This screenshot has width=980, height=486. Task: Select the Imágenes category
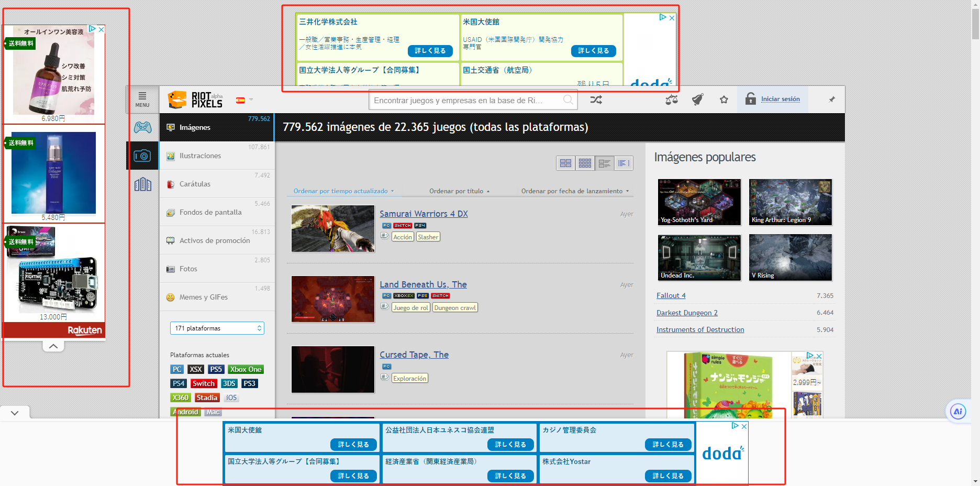click(x=217, y=127)
